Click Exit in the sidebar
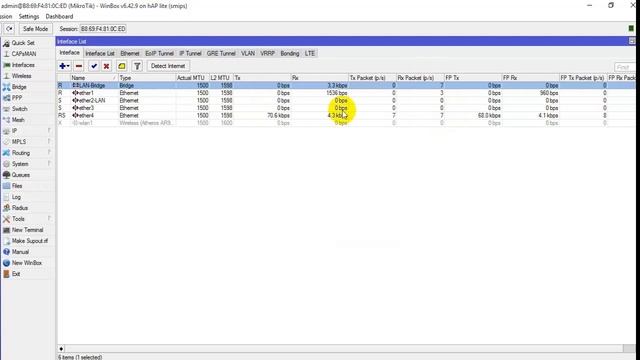This screenshot has height=360, width=640. click(x=16, y=274)
